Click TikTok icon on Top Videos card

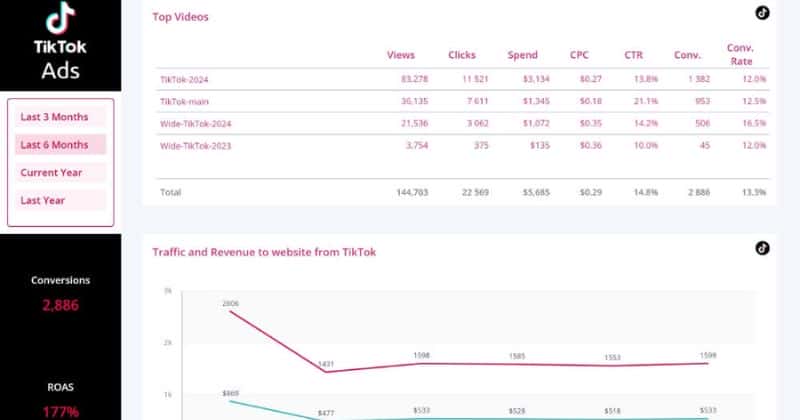[x=762, y=13]
